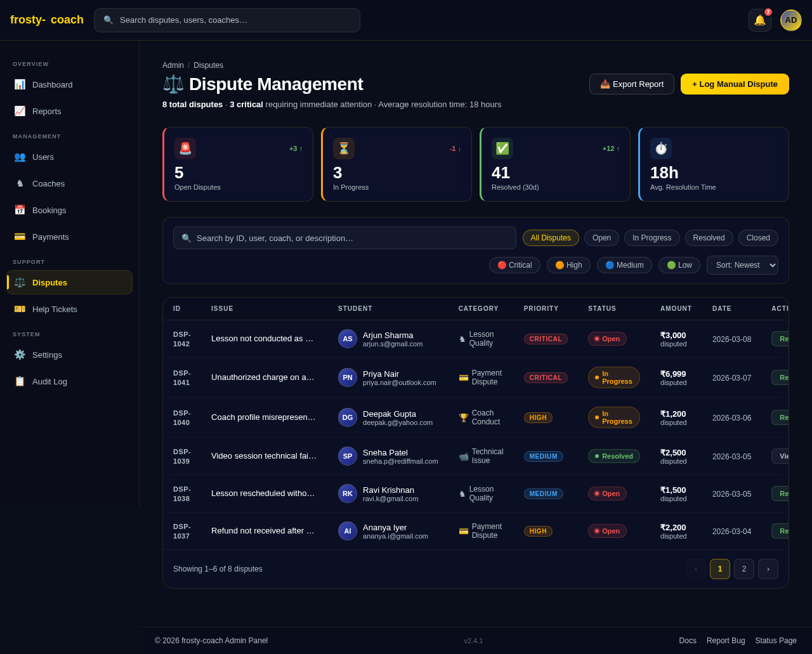Focus the search by ID, user, coach field
Image resolution: width=812 pixels, height=654 pixels.
click(344, 238)
